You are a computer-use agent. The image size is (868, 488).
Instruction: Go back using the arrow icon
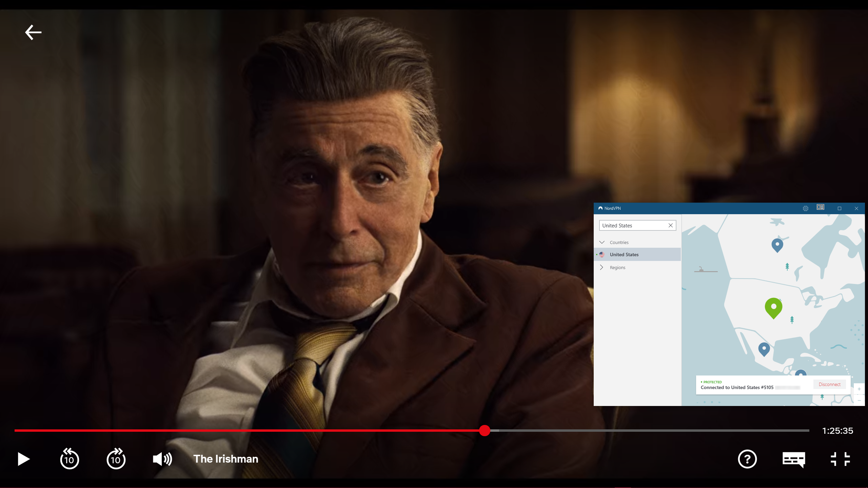(x=33, y=33)
